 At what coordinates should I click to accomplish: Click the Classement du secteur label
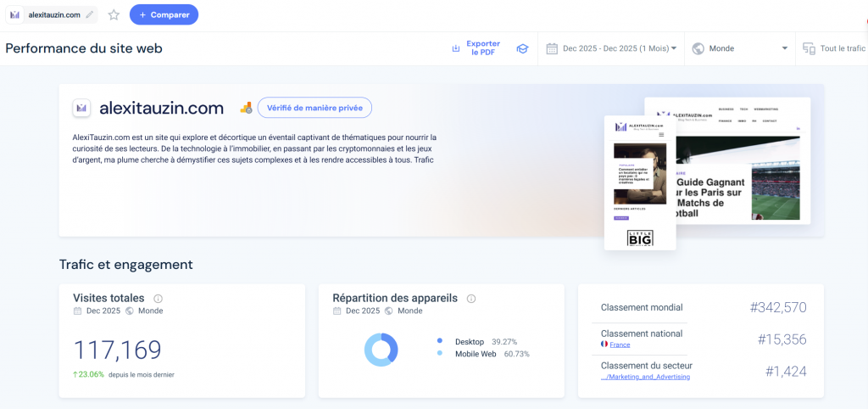(x=647, y=366)
